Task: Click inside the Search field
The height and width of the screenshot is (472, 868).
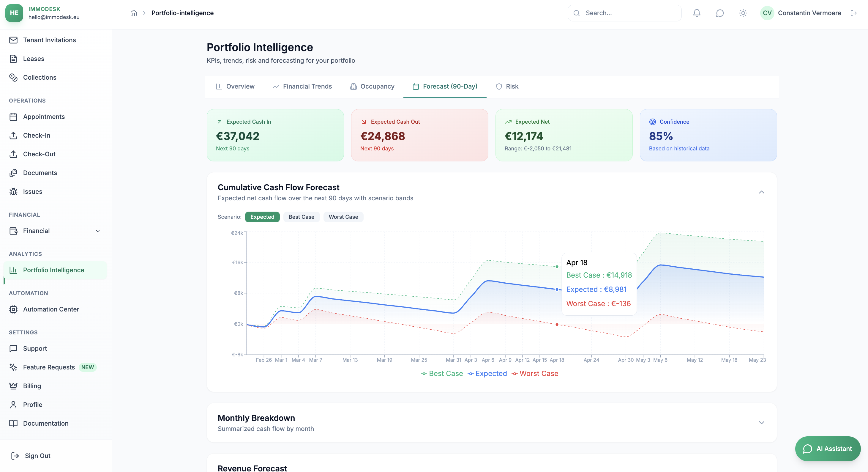Action: 624,13
